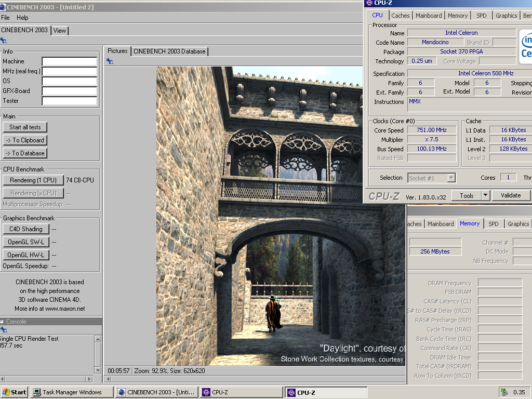Click the Windows Start button

click(14, 392)
